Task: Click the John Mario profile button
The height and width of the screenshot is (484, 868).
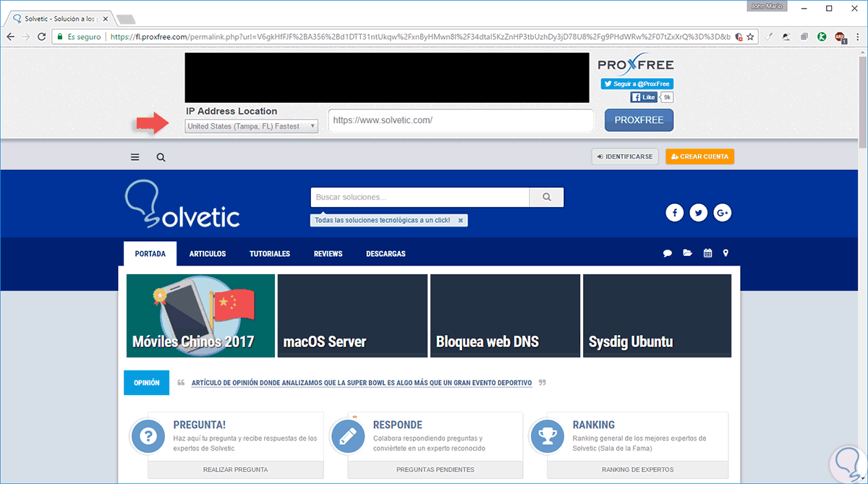Action: [767, 6]
